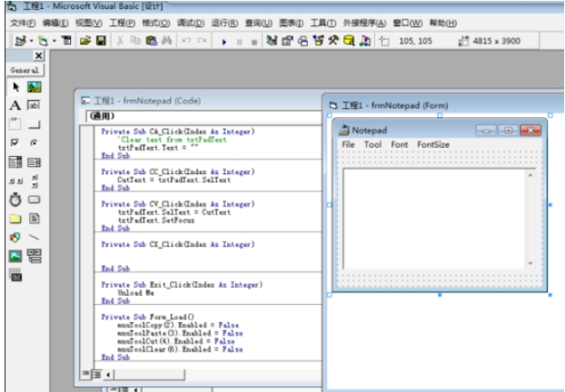Image resolution: width=565 pixels, height=392 pixels.
Task: Select the Timer stopwatch control
Action: pos(15,200)
